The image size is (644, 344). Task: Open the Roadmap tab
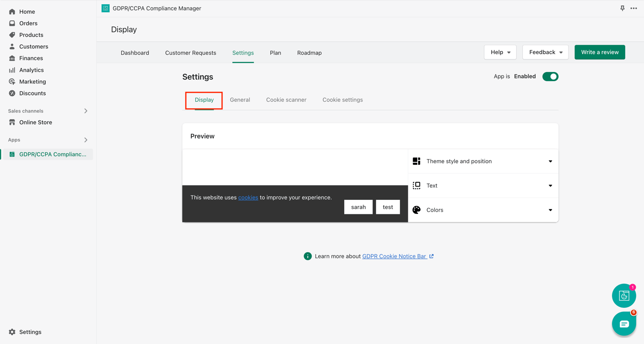309,53
